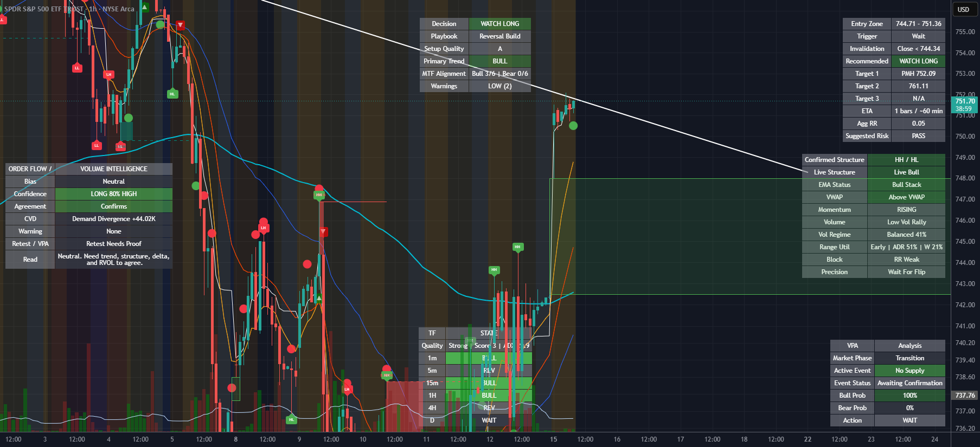Click the Warnings LOW (2) cell
Viewport: 980px width, 447px height.
tap(499, 86)
